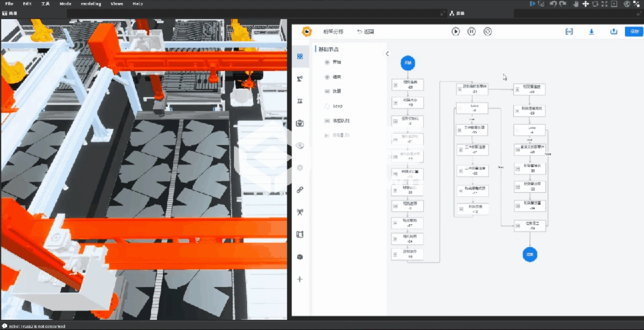Click the blue run icon in top toolbar
Screen dimensions: 644x330
click(x=532, y=4)
